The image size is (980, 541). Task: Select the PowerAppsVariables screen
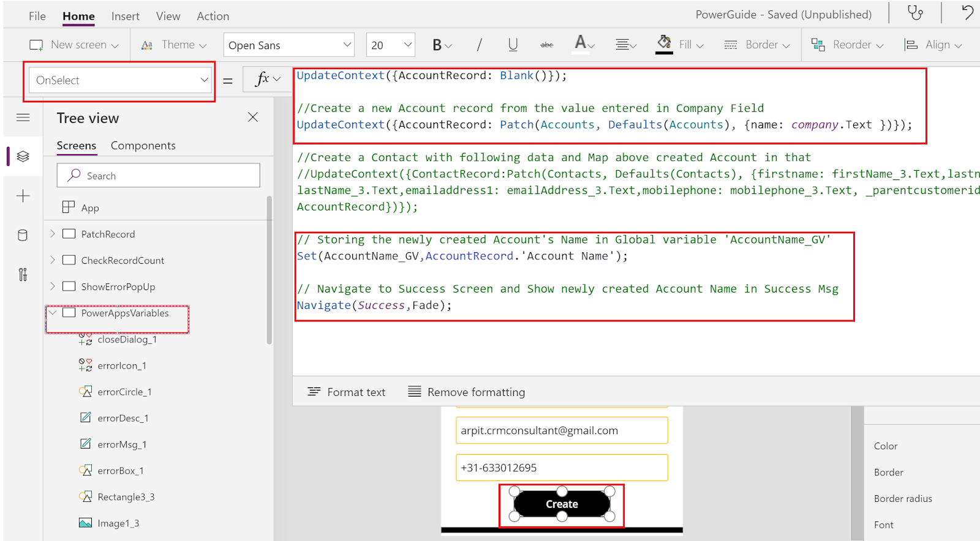pyautogui.click(x=125, y=313)
